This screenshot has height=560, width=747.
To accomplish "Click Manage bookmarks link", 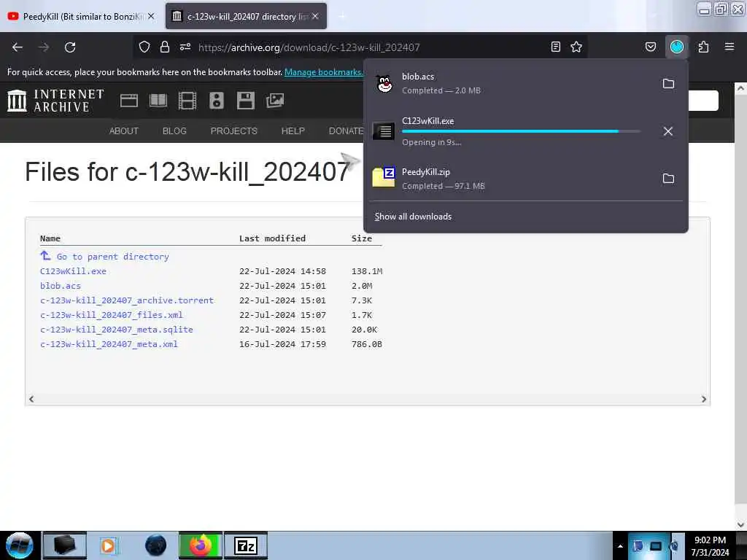I will 323,72.
